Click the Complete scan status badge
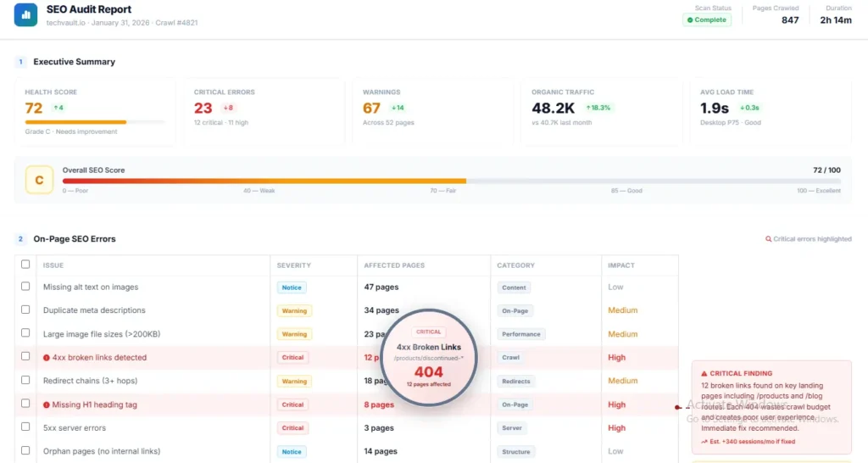This screenshot has width=868, height=463. pyautogui.click(x=707, y=20)
